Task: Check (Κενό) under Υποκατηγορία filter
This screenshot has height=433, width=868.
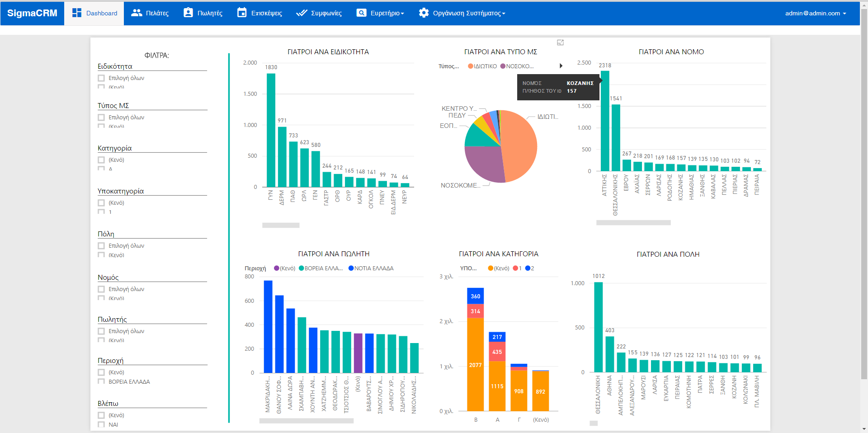Action: (101, 203)
